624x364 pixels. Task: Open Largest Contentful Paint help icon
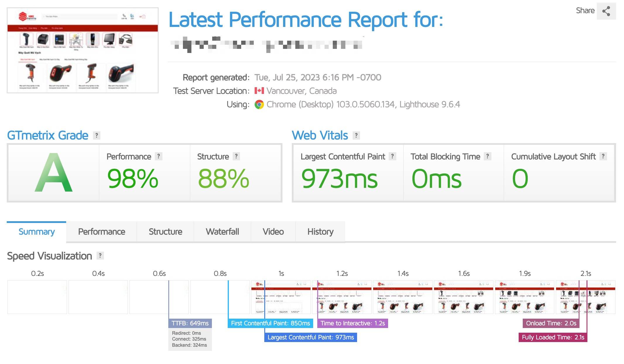click(x=392, y=156)
